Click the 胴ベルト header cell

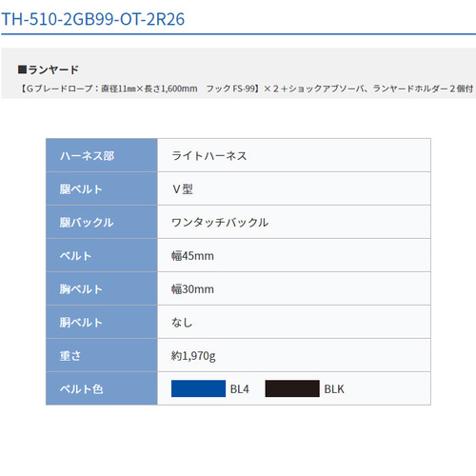[x=102, y=322]
